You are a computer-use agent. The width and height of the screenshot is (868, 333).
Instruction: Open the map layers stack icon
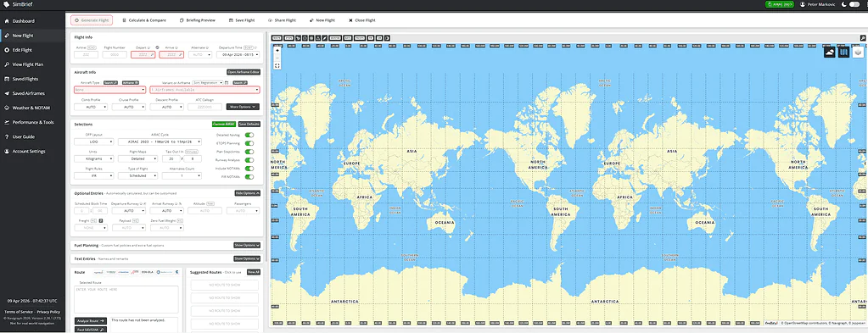coord(858,52)
